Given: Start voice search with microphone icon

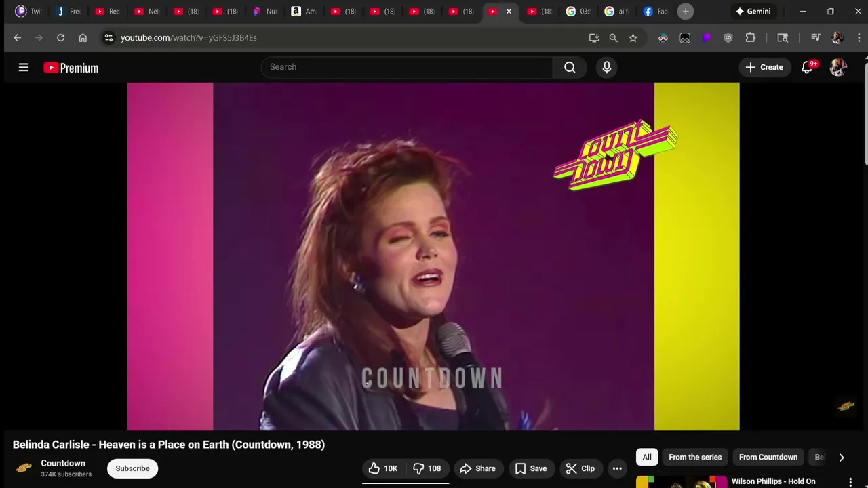Looking at the screenshot, I should click(607, 67).
